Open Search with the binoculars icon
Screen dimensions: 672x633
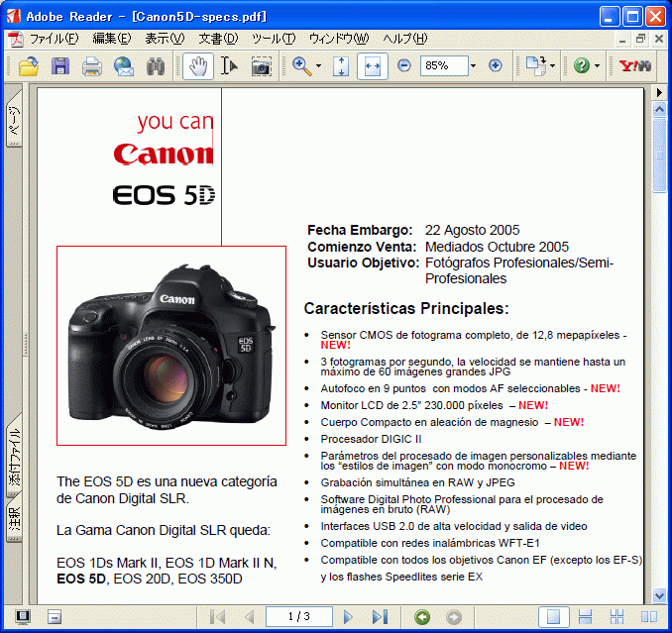coord(156,66)
